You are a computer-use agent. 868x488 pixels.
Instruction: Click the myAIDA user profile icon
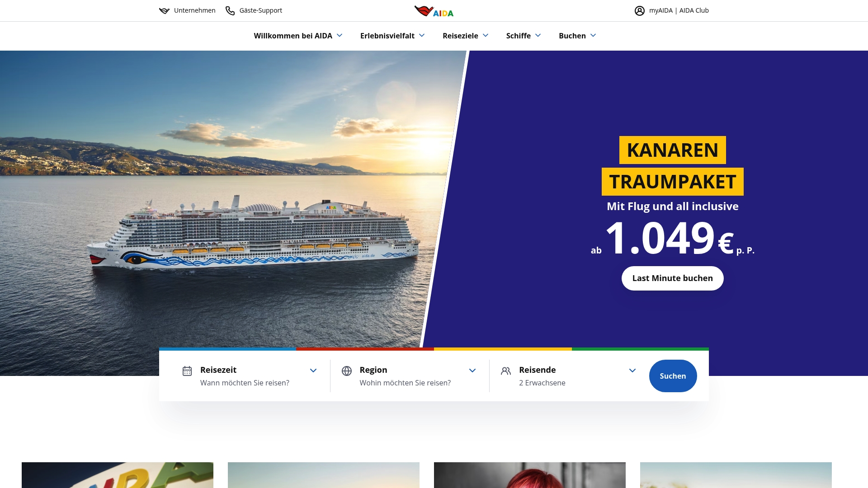point(639,10)
